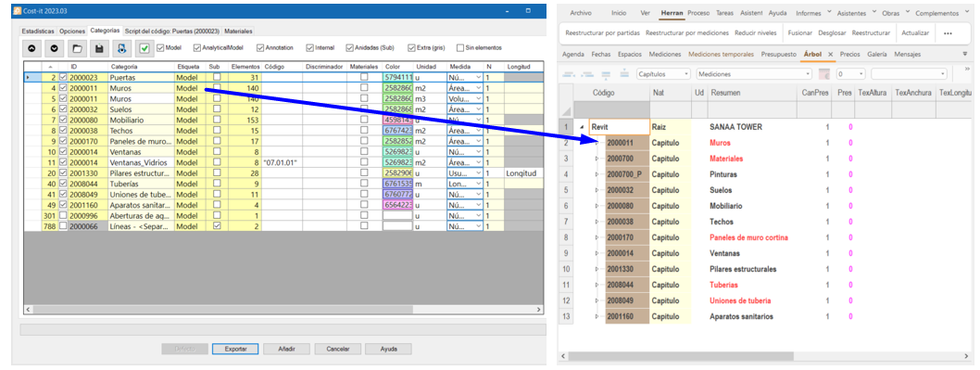Click the Cancelar button
This screenshot has height=370, width=980.
click(337, 349)
